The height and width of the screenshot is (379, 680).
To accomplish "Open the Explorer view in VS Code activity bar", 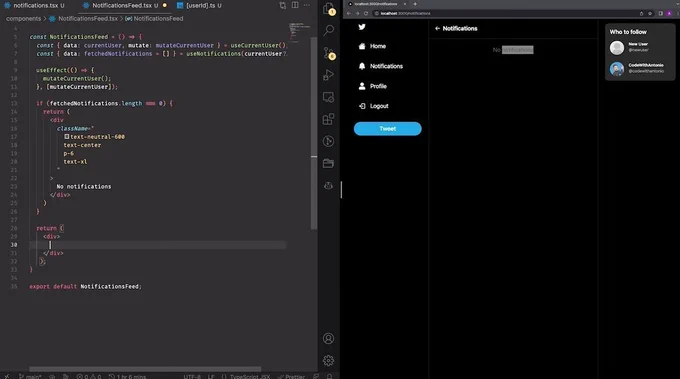I will pyautogui.click(x=329, y=9).
